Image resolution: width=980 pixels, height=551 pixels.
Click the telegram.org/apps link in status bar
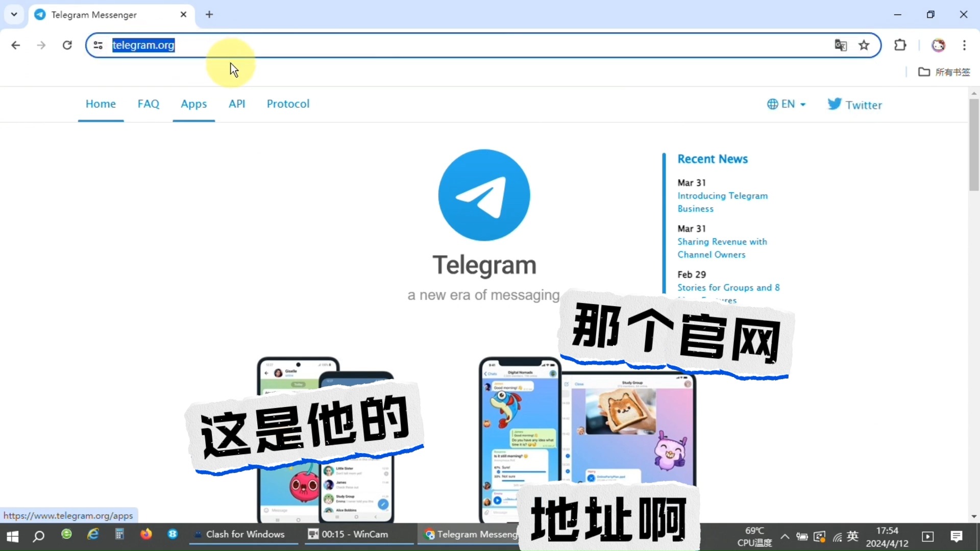[x=68, y=515]
